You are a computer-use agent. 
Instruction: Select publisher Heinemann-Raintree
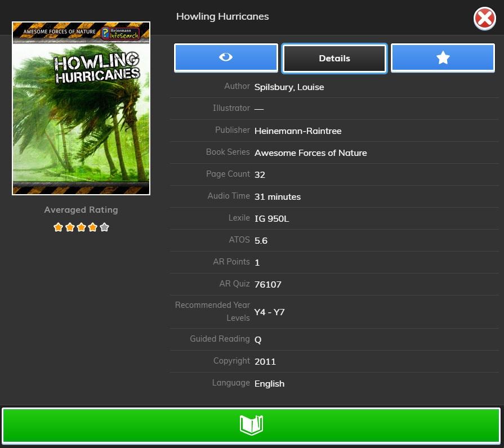(x=297, y=131)
